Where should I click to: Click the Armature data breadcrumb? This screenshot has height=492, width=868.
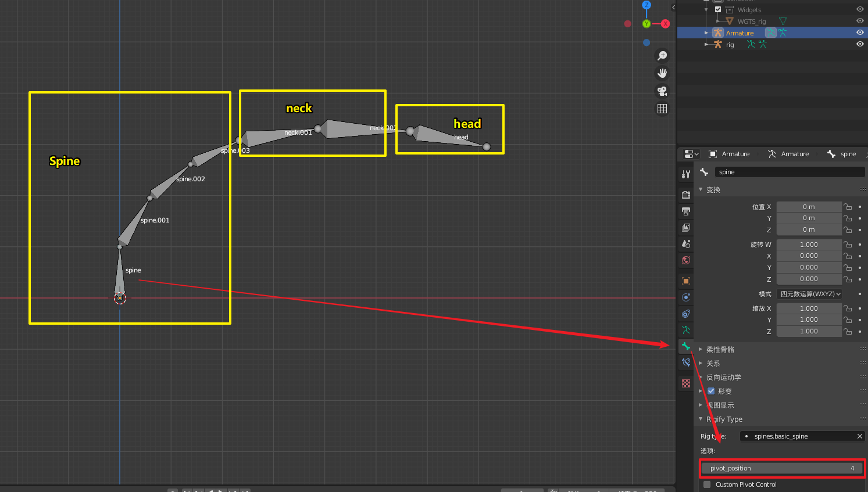point(788,154)
